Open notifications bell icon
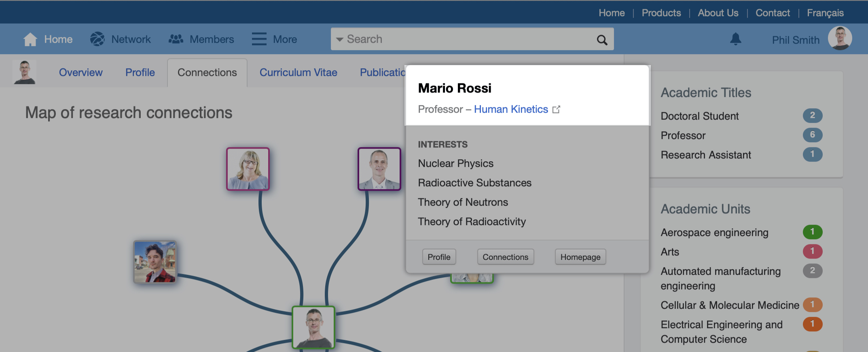868x352 pixels. pyautogui.click(x=735, y=39)
